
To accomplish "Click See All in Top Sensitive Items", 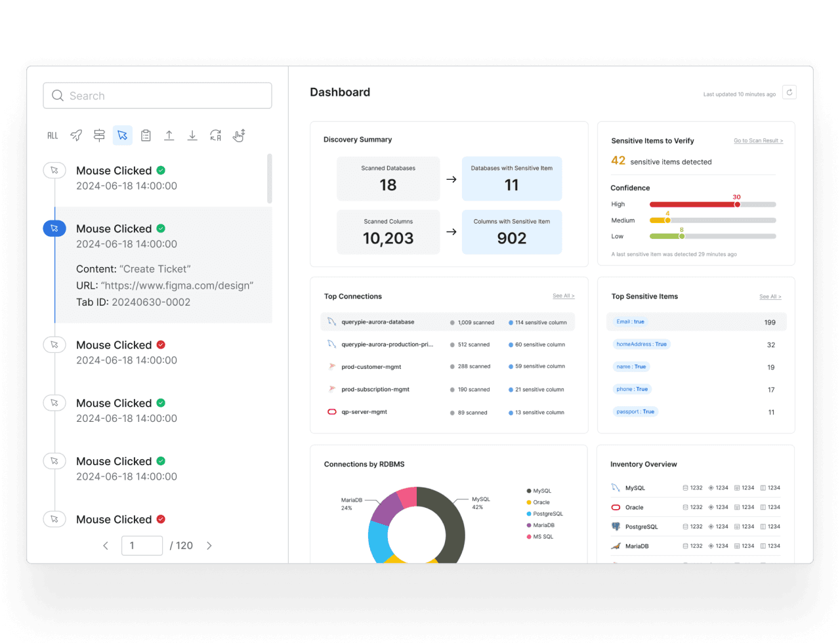I will 770,297.
